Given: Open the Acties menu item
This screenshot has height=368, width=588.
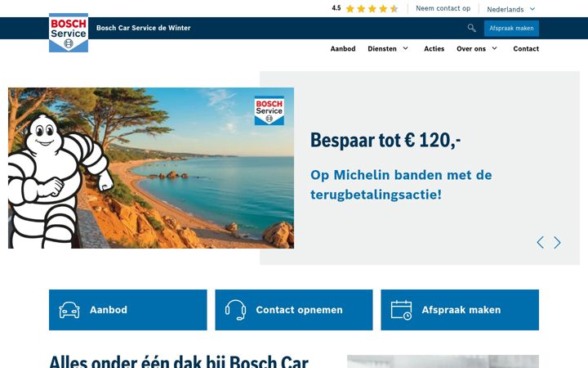Looking at the screenshot, I should (x=434, y=49).
